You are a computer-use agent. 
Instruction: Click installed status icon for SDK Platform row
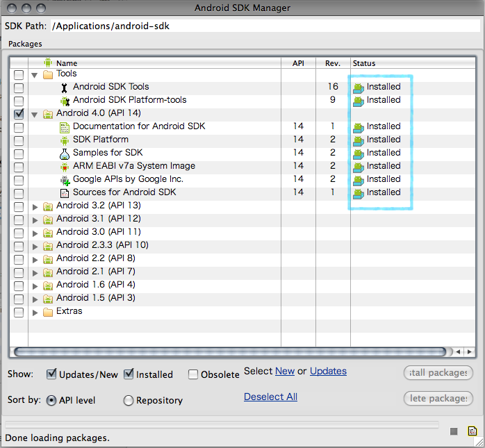[x=358, y=141]
